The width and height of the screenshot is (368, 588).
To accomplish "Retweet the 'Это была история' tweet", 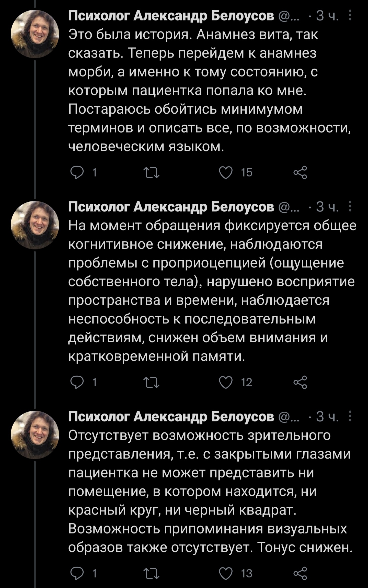I will pos(151,172).
